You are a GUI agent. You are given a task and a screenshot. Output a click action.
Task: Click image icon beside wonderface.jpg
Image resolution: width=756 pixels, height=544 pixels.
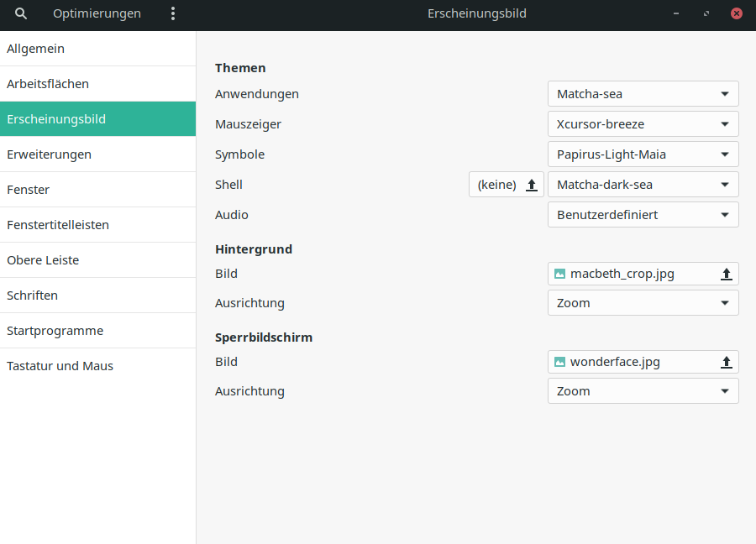pos(560,362)
